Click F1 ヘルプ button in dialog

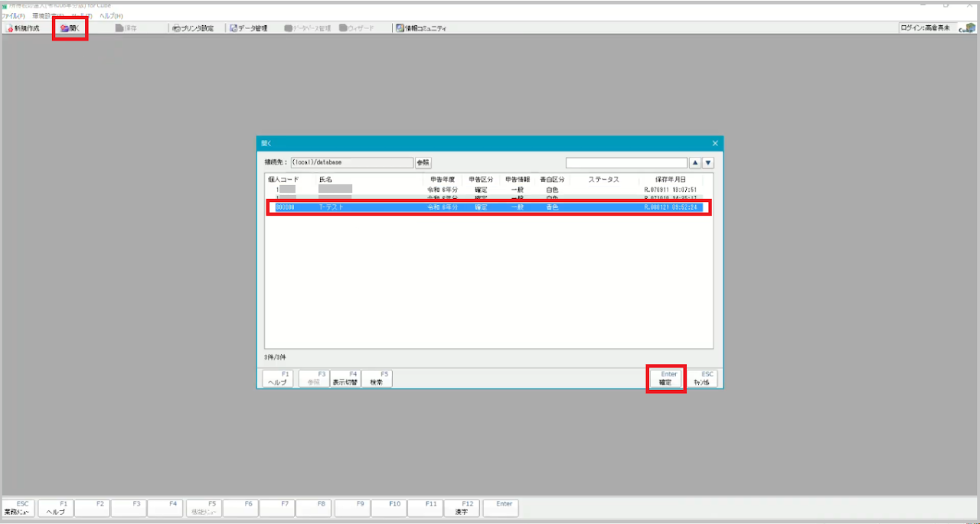278,378
